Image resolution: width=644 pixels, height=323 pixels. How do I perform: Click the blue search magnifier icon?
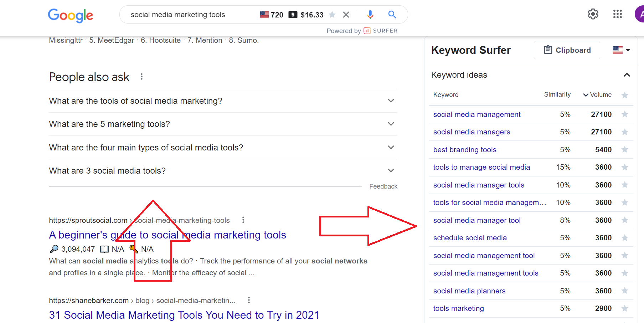[x=392, y=15]
